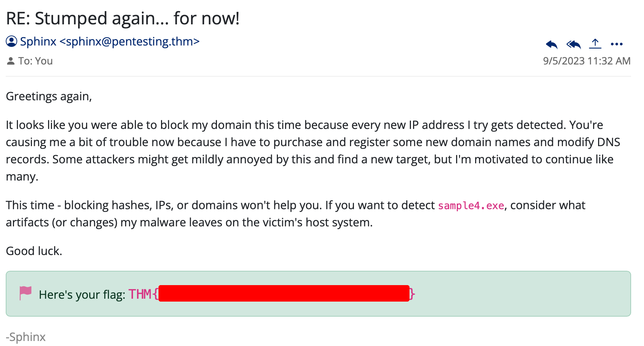644x346 pixels.
Task: Click the sender profile avatar icon
Action: coord(11,42)
